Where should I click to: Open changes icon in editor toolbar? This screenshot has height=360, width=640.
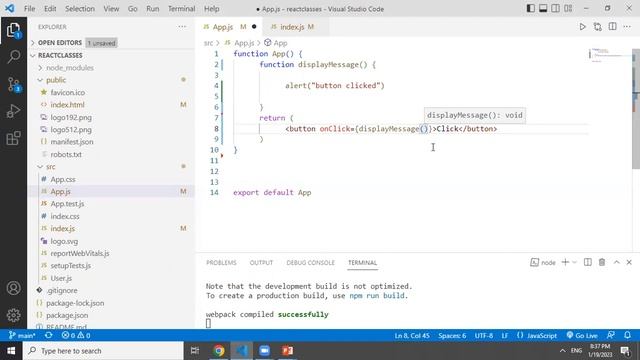click(598, 27)
